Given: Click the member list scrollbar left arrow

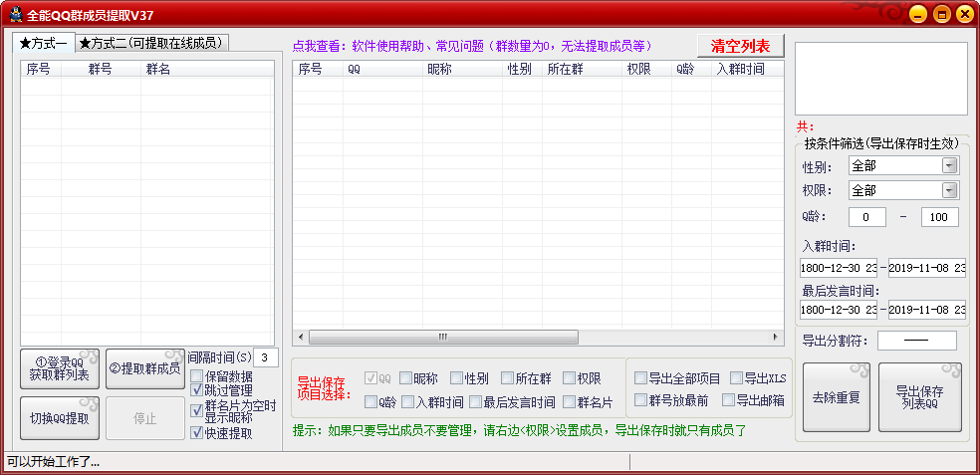Looking at the screenshot, I should (300, 337).
